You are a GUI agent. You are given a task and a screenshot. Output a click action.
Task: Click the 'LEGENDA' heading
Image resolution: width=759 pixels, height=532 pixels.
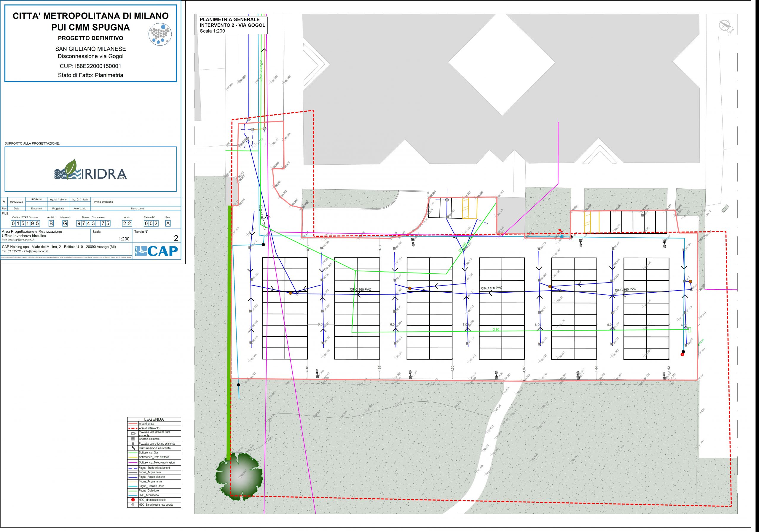[x=154, y=419]
